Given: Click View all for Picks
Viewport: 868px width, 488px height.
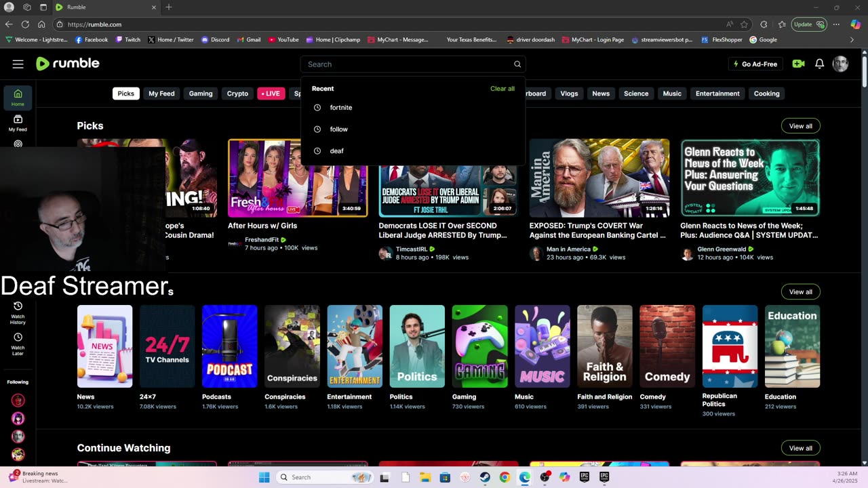Looking at the screenshot, I should 801,126.
